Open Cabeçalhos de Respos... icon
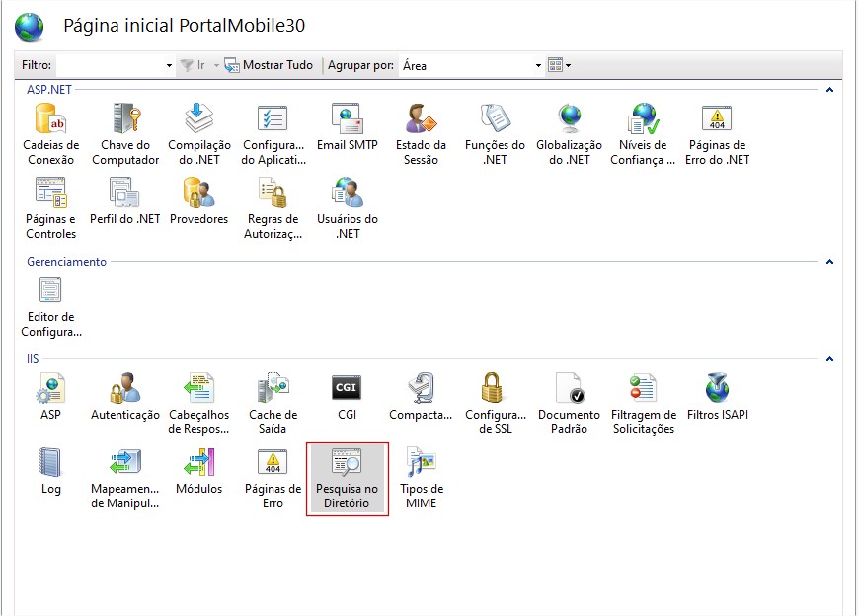Viewport: 858px width, 616px height. pyautogui.click(x=199, y=405)
